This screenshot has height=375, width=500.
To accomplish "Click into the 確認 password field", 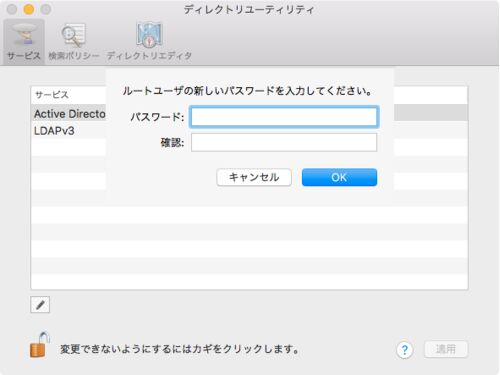I will coord(284,142).
